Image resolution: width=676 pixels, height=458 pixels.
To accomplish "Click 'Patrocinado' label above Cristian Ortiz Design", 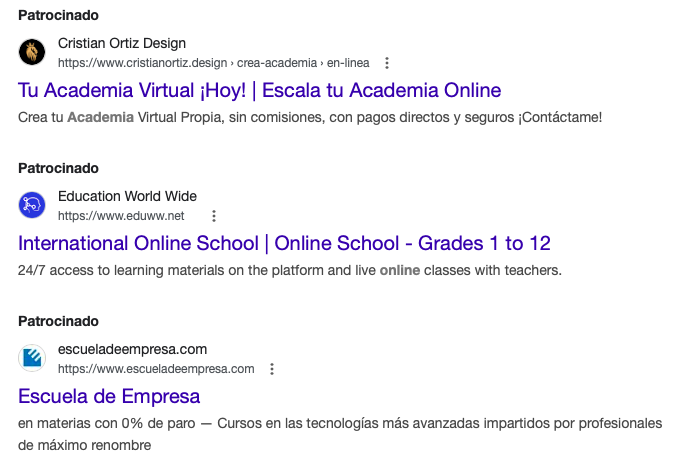I will point(58,16).
